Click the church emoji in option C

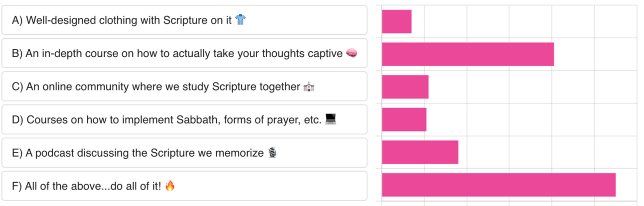309,87
